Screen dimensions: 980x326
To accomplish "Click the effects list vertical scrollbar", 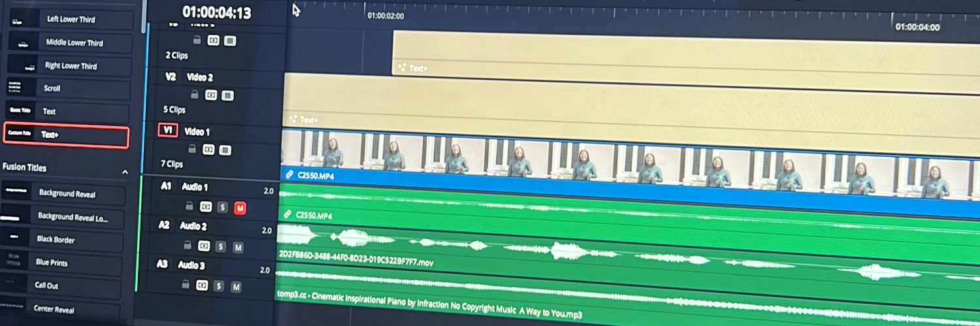I will pos(144,16).
